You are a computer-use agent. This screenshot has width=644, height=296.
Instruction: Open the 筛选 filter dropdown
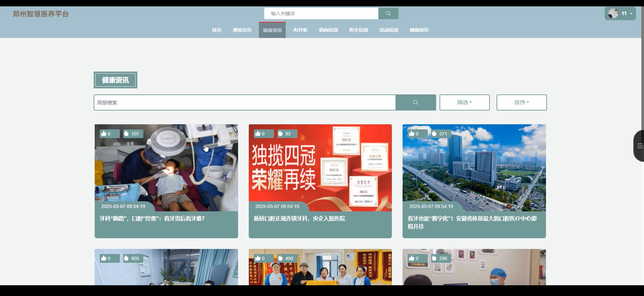click(464, 102)
